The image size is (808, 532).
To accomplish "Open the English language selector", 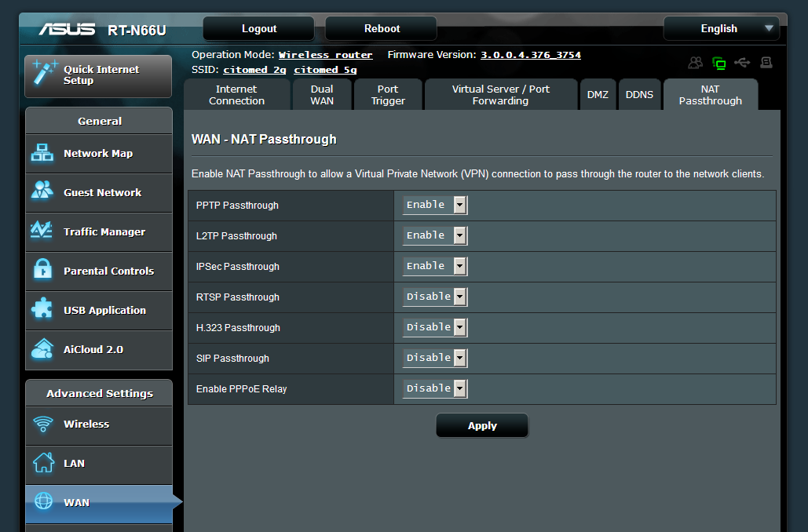I will (721, 29).
